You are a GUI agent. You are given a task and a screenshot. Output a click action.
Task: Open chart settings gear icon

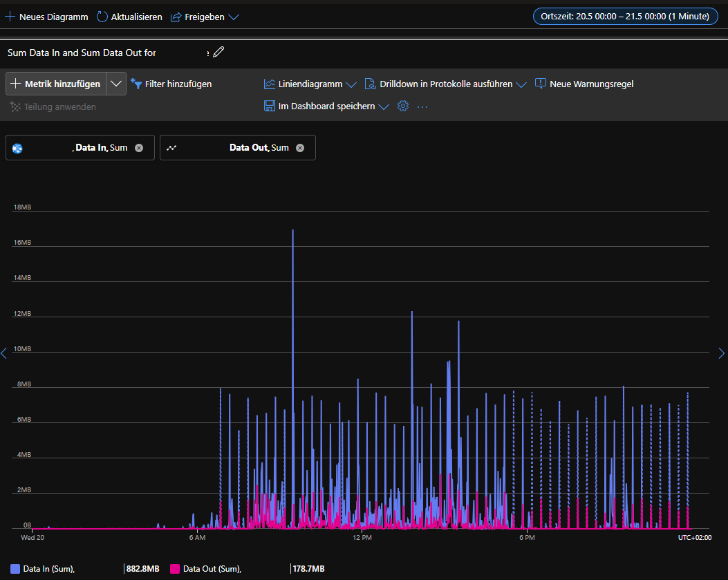point(403,106)
